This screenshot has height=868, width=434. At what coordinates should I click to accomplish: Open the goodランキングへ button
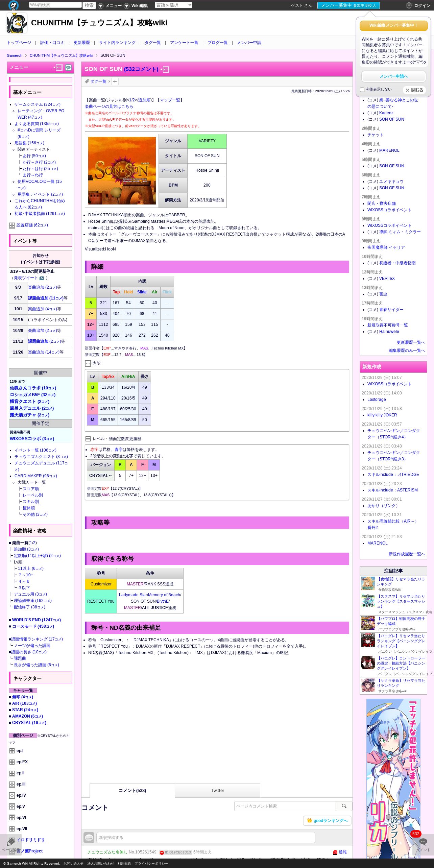pyautogui.click(x=327, y=821)
